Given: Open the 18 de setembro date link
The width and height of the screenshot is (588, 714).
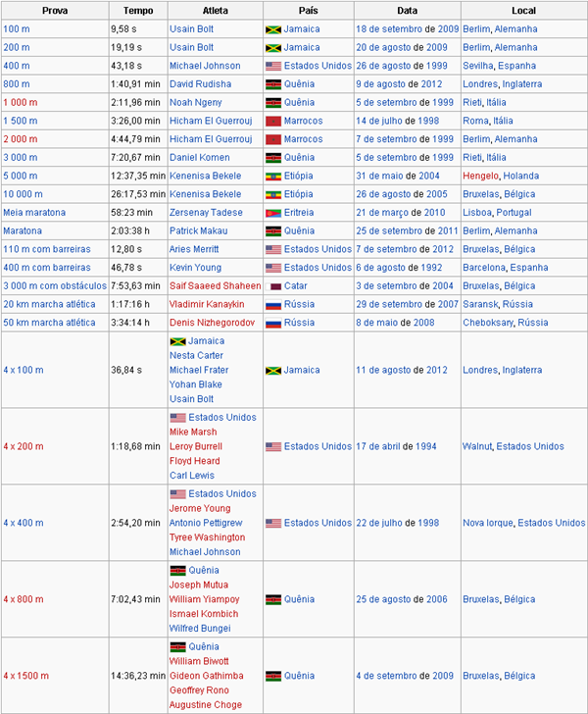Looking at the screenshot, I should [389, 29].
